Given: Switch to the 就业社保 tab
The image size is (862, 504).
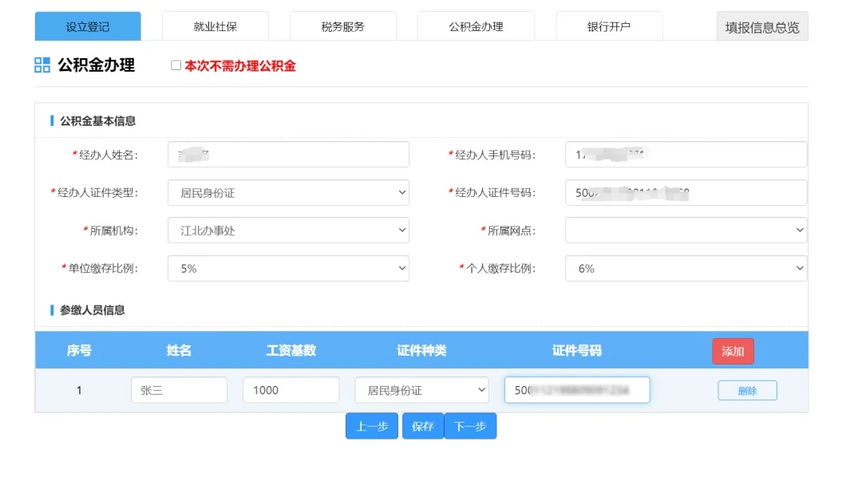Looking at the screenshot, I should tap(215, 26).
